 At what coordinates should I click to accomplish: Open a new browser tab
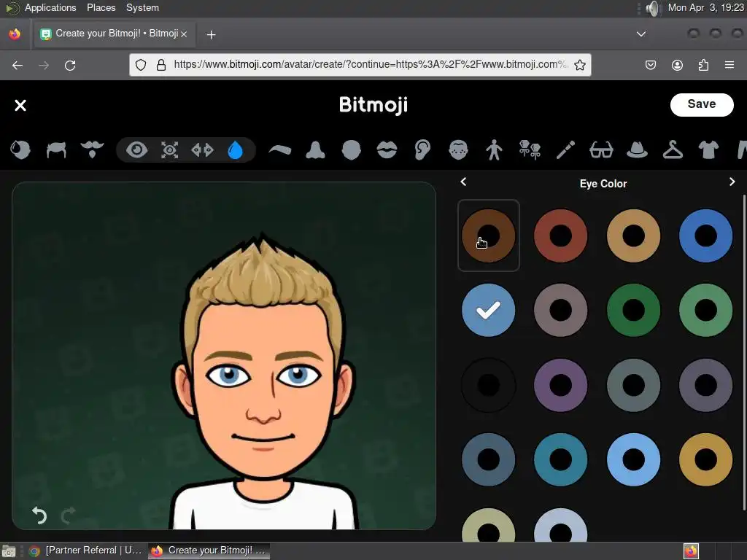[x=211, y=34]
